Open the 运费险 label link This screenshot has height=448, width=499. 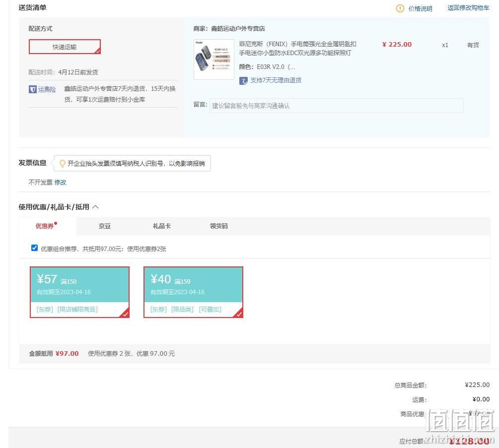point(47,89)
